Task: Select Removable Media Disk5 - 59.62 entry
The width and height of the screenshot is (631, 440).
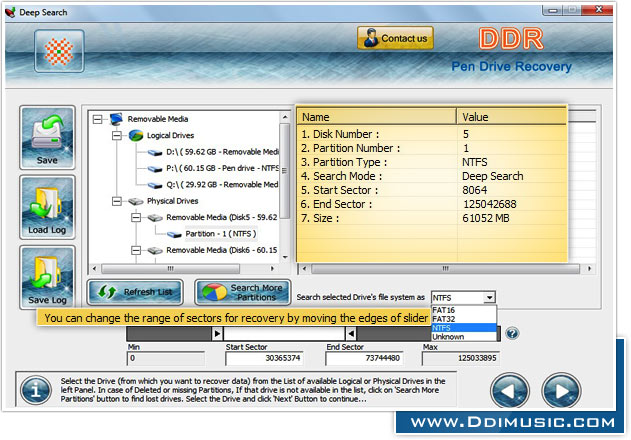Action: tap(222, 217)
